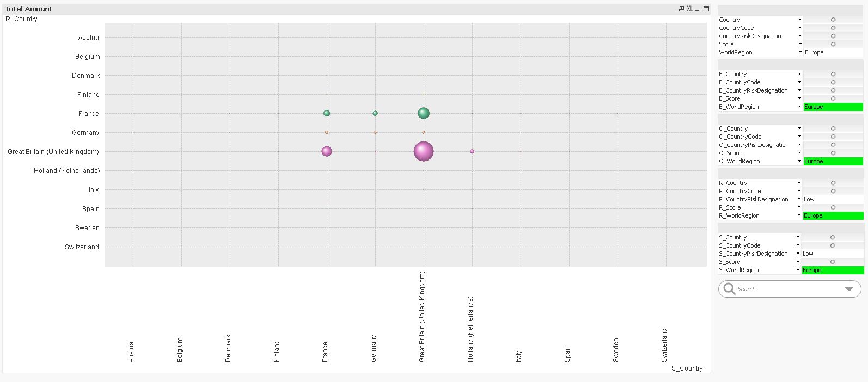Minimize the Total Amount chart
The height and width of the screenshot is (382, 868).
[697, 9]
